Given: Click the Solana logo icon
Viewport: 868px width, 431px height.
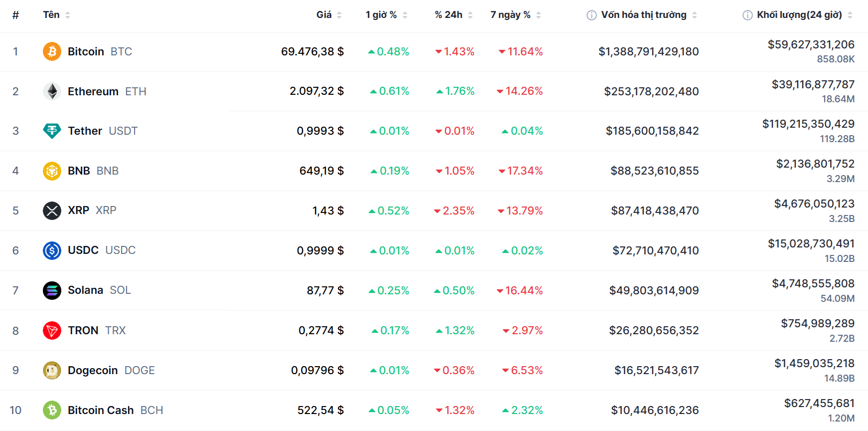Looking at the screenshot, I should pyautogui.click(x=52, y=290).
